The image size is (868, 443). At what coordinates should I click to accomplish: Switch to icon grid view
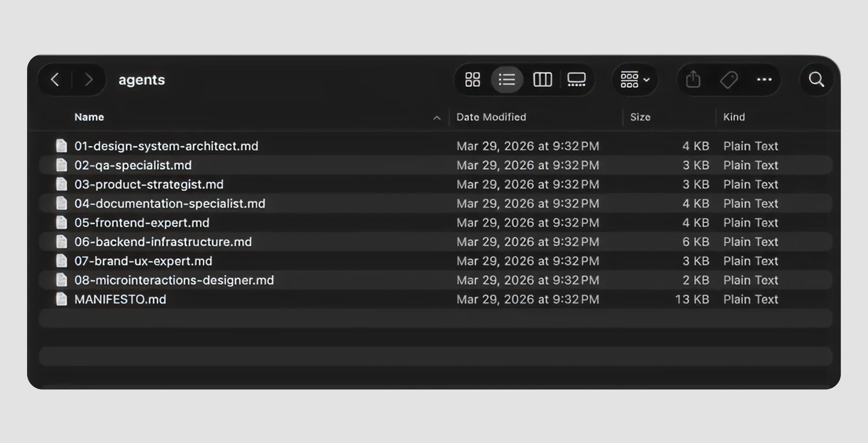point(472,80)
